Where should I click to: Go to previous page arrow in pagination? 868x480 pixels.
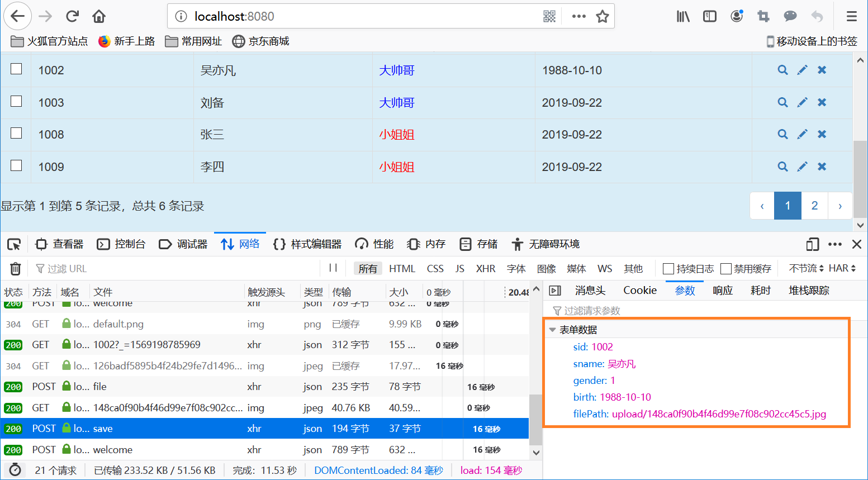[762, 206]
